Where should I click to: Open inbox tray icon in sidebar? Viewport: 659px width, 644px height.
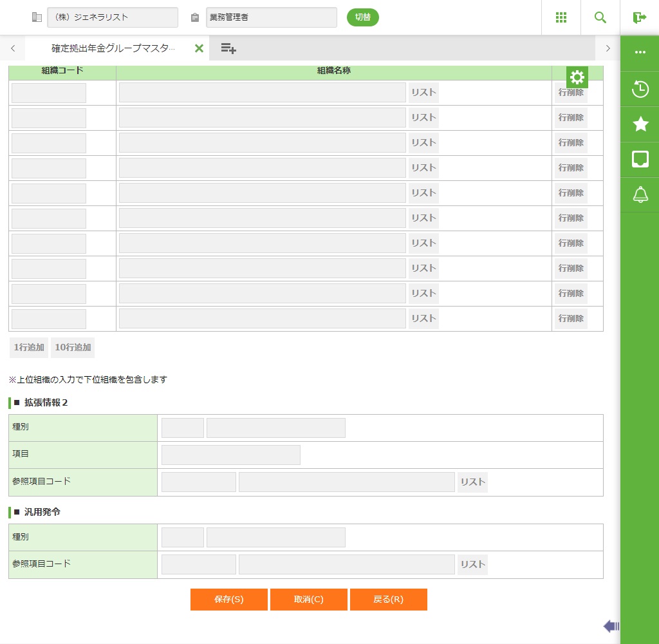point(640,159)
